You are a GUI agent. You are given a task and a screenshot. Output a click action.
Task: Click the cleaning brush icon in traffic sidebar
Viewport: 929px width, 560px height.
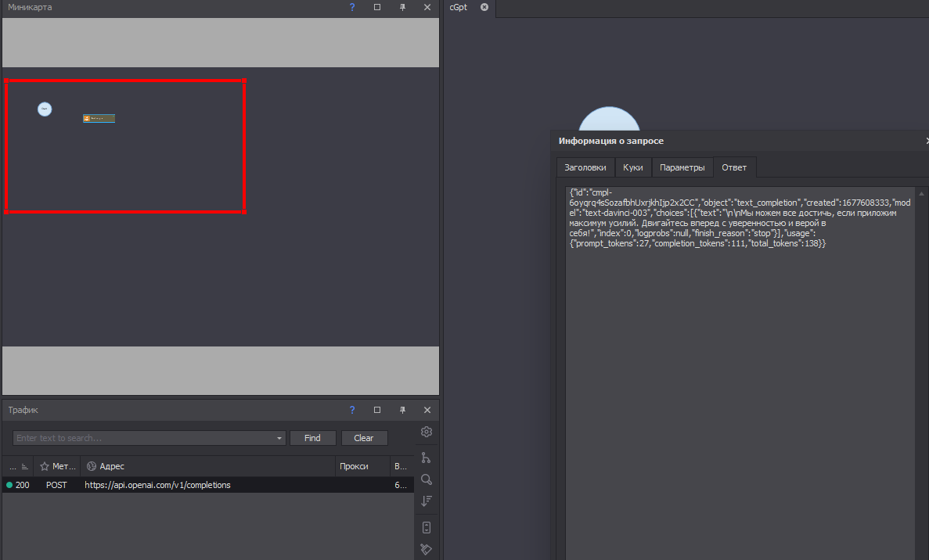pos(427,549)
